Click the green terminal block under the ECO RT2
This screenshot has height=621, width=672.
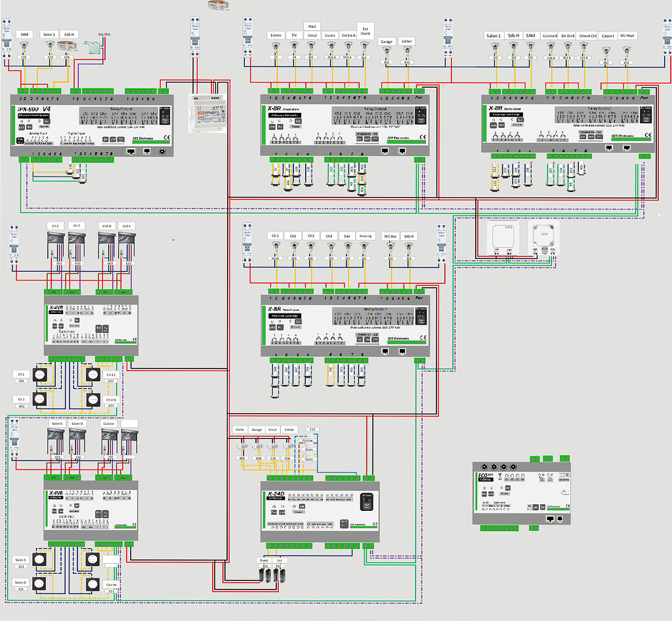click(x=499, y=528)
